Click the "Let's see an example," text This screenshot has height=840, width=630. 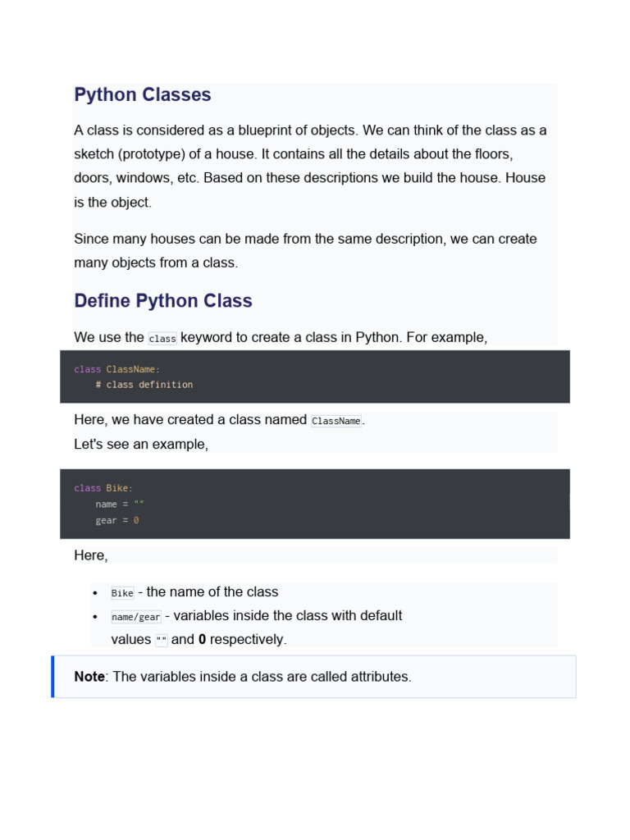141,444
